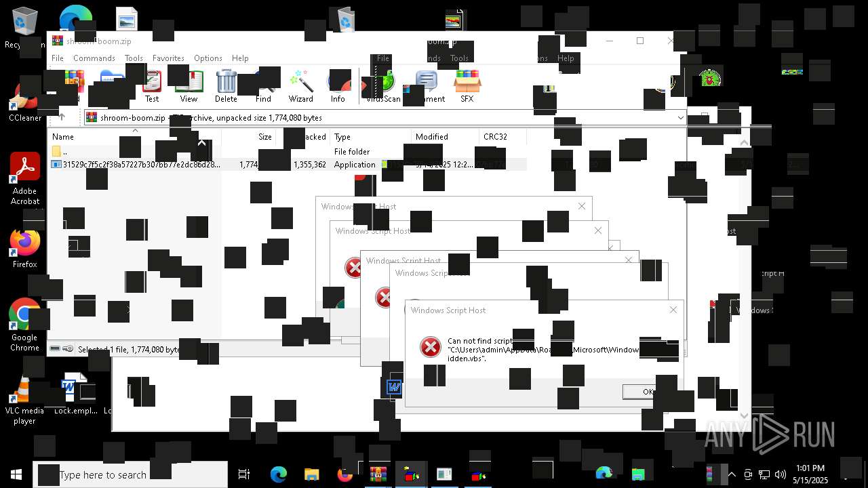This screenshot has width=868, height=488.
Task: Click the Delete trash can icon
Action: coord(226,85)
